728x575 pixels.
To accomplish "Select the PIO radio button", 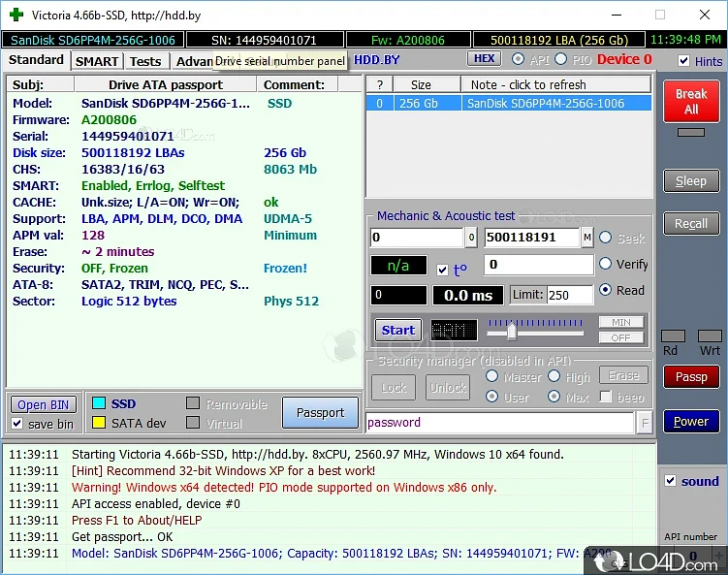I will [x=561, y=59].
